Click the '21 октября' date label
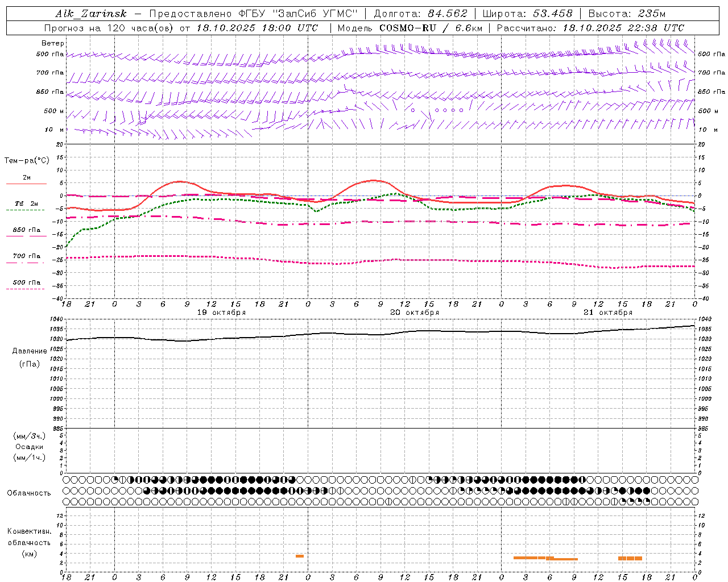 [x=608, y=313]
